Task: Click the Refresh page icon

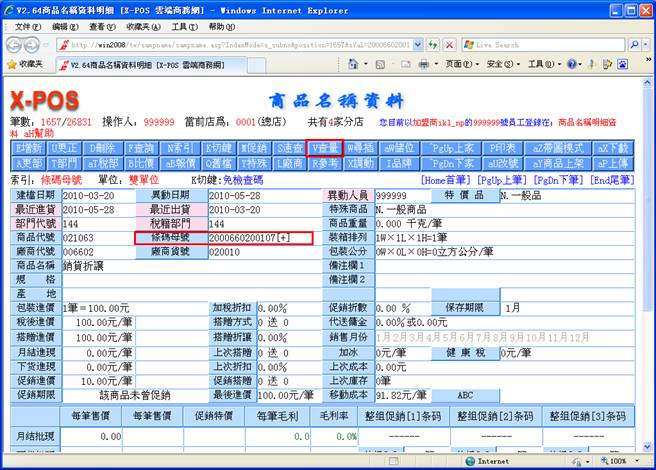Action: coord(432,45)
